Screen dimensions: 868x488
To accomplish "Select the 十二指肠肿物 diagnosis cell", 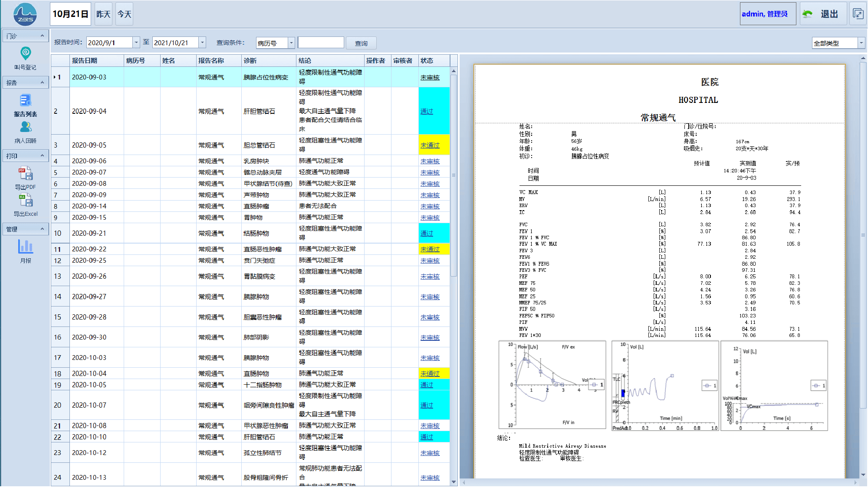I will click(269, 385).
